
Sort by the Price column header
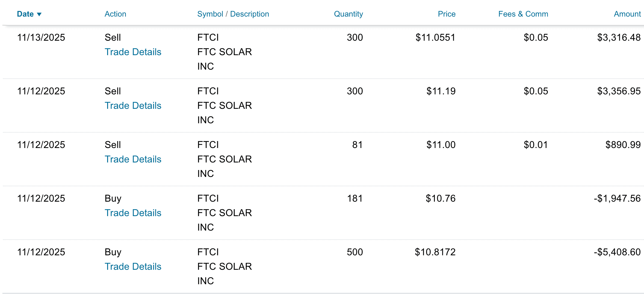(446, 14)
